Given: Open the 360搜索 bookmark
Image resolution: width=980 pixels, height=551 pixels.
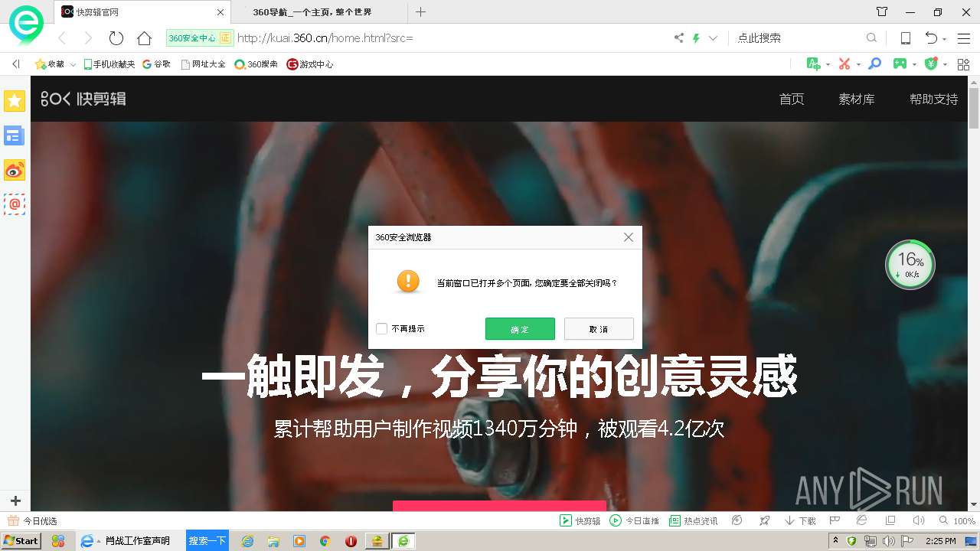Looking at the screenshot, I should (256, 64).
